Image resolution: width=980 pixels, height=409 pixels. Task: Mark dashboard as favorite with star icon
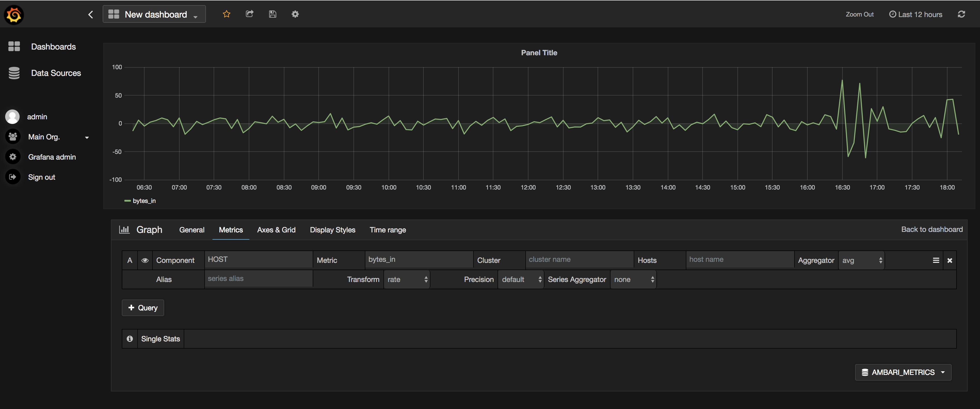(226, 14)
